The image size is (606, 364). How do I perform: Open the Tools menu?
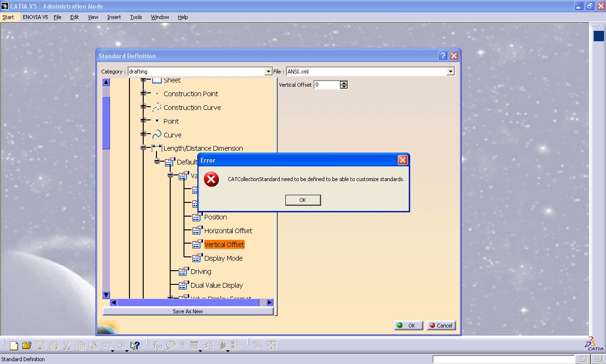(136, 17)
